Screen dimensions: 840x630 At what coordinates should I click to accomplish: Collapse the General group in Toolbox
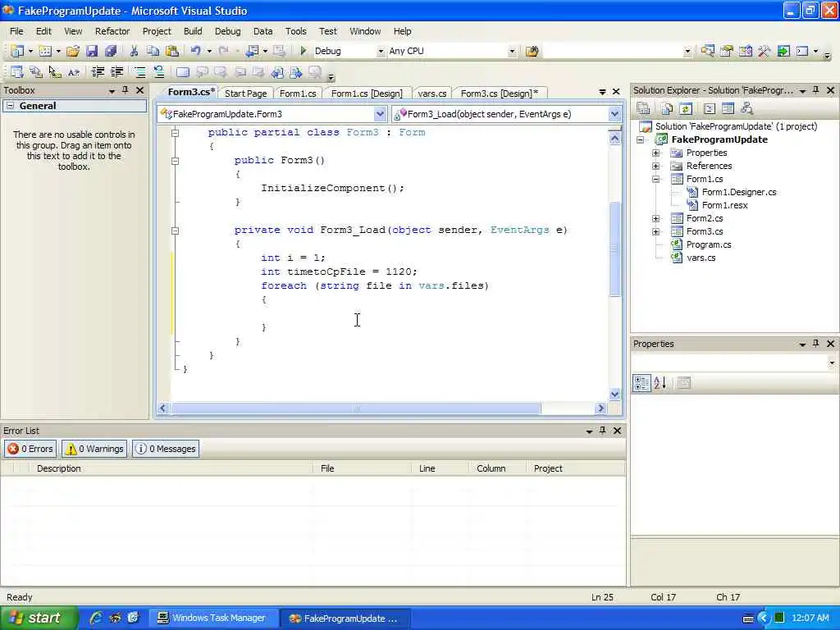[10, 106]
